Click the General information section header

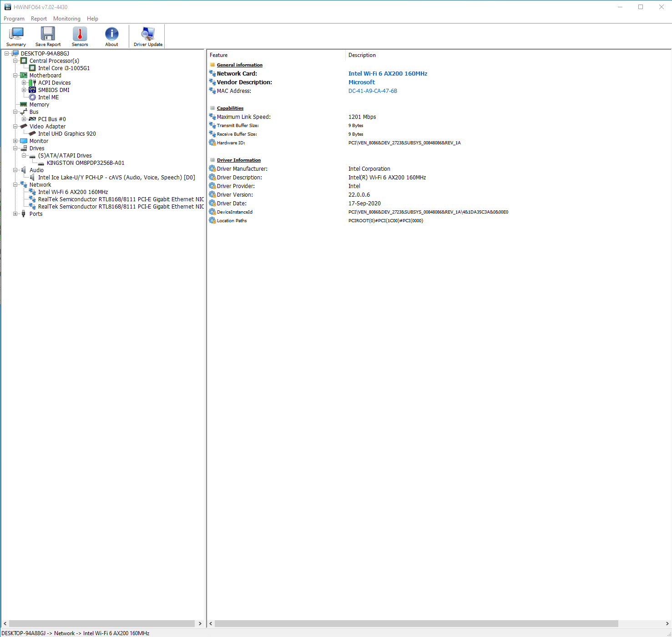239,65
